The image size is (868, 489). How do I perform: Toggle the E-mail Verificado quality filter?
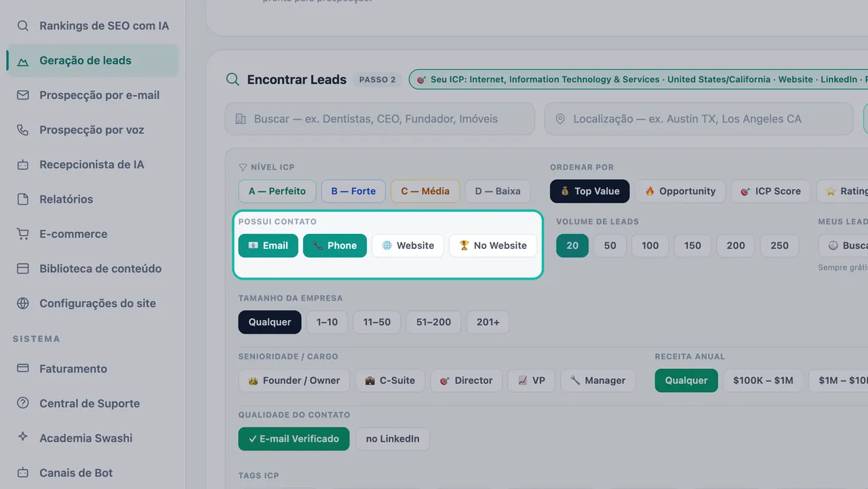[x=294, y=439]
